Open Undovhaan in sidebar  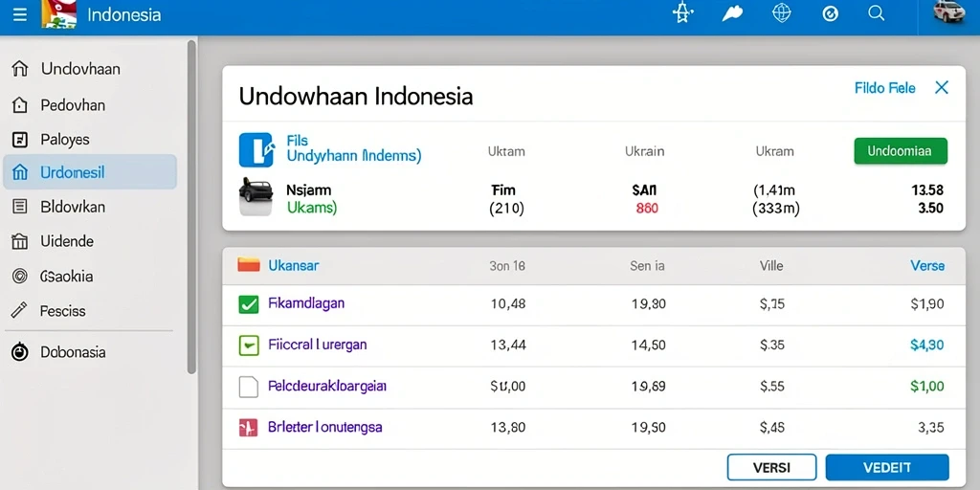[x=80, y=69]
